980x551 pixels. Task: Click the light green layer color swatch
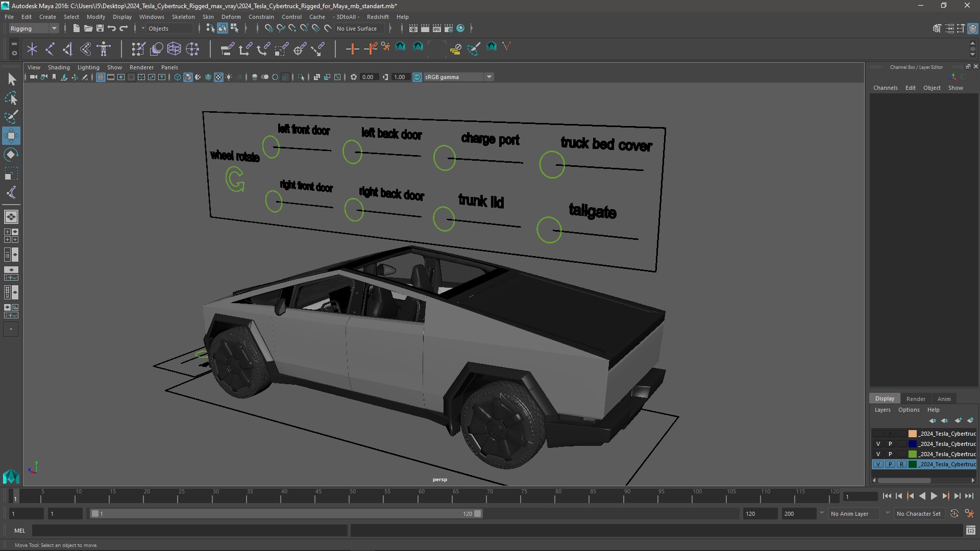click(x=912, y=454)
